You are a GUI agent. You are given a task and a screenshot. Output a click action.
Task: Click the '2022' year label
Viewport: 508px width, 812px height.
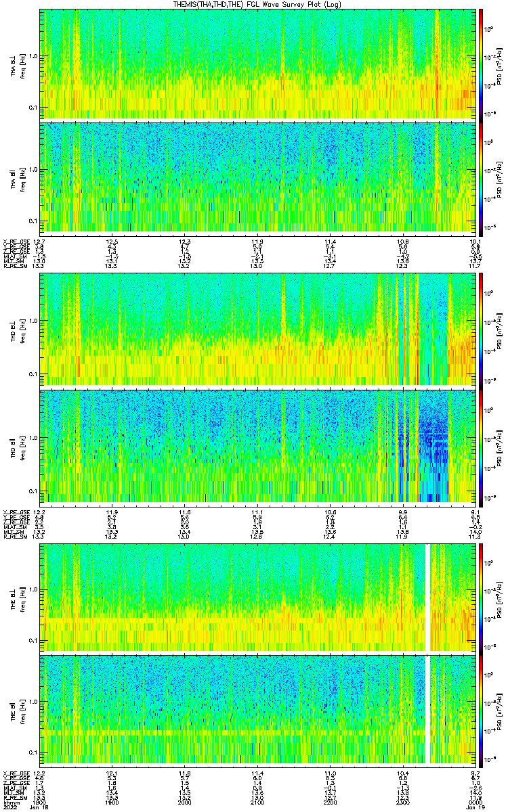pyautogui.click(x=10, y=809)
